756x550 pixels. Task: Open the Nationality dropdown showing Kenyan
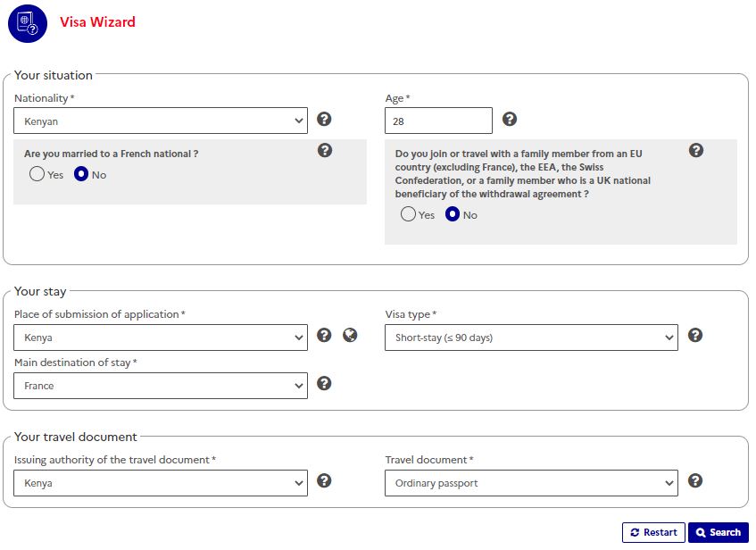click(x=161, y=121)
